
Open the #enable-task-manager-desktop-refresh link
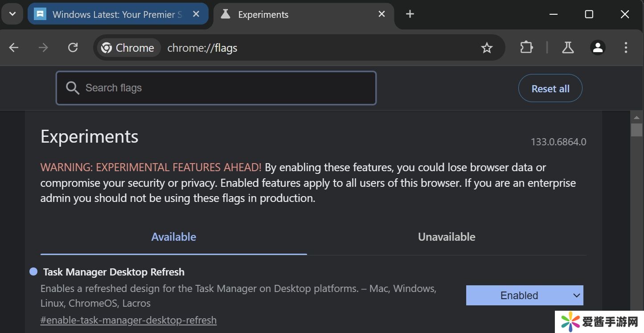coord(128,320)
